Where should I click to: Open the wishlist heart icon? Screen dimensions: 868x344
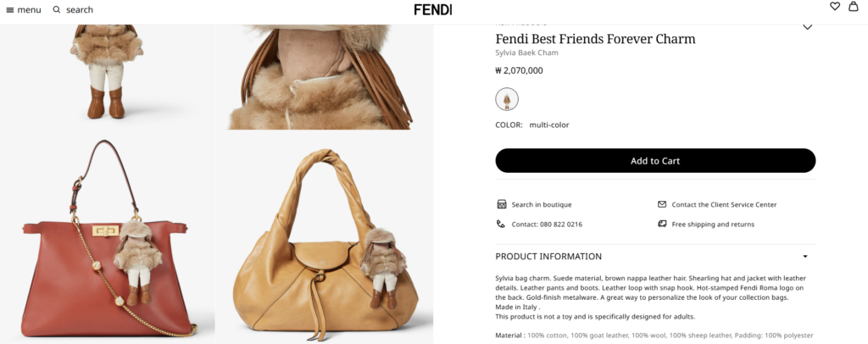pyautogui.click(x=835, y=7)
